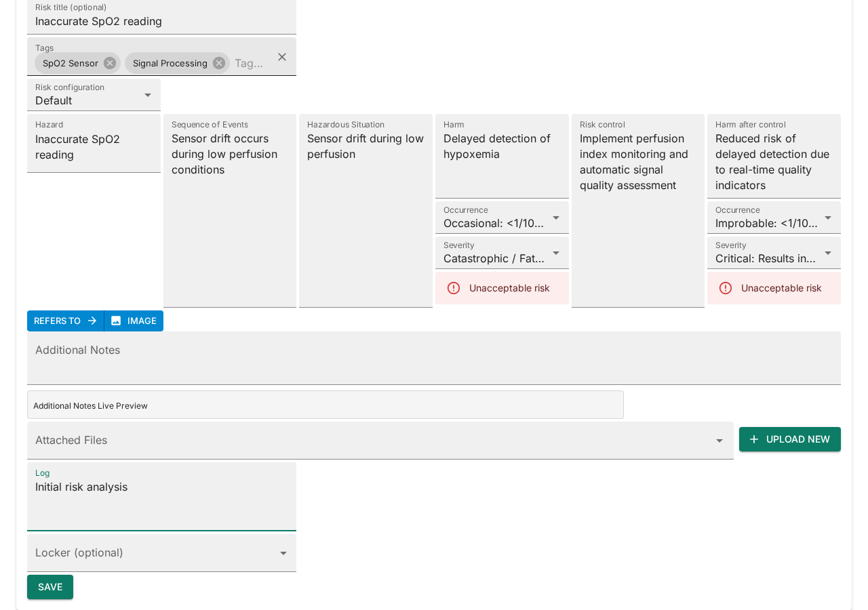Remove the Signal Processing tag
The width and height of the screenshot is (868, 610).
click(x=218, y=62)
